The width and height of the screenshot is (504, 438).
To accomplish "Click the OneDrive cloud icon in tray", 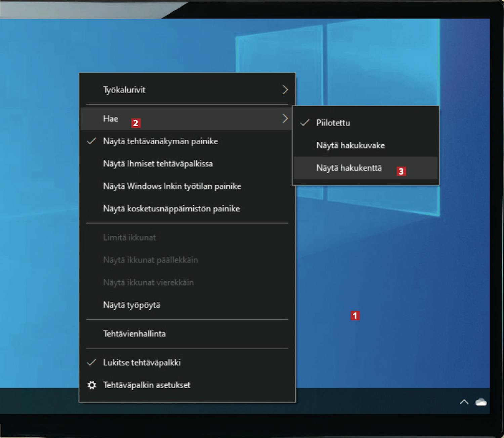I will tap(481, 402).
